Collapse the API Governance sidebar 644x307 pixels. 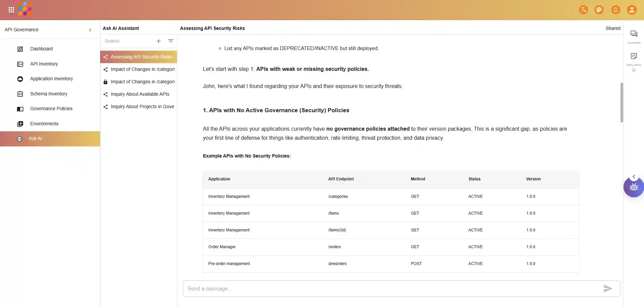point(90,30)
